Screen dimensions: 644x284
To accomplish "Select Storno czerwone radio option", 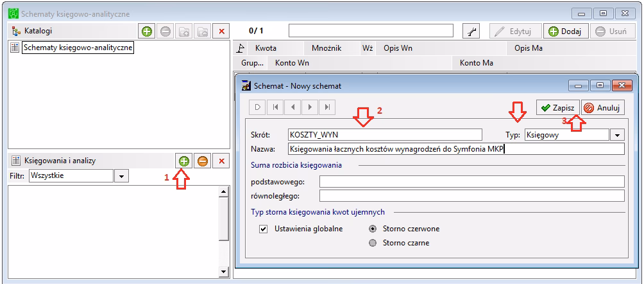I will (373, 229).
